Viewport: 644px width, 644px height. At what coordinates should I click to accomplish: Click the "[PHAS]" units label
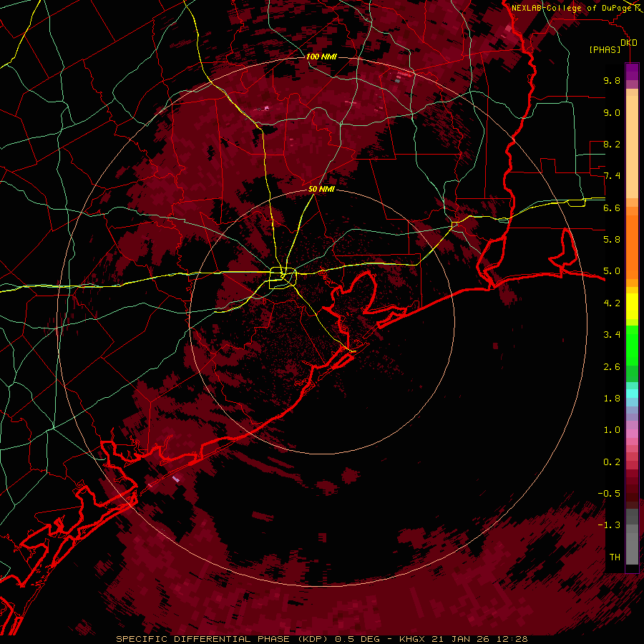pyautogui.click(x=605, y=49)
